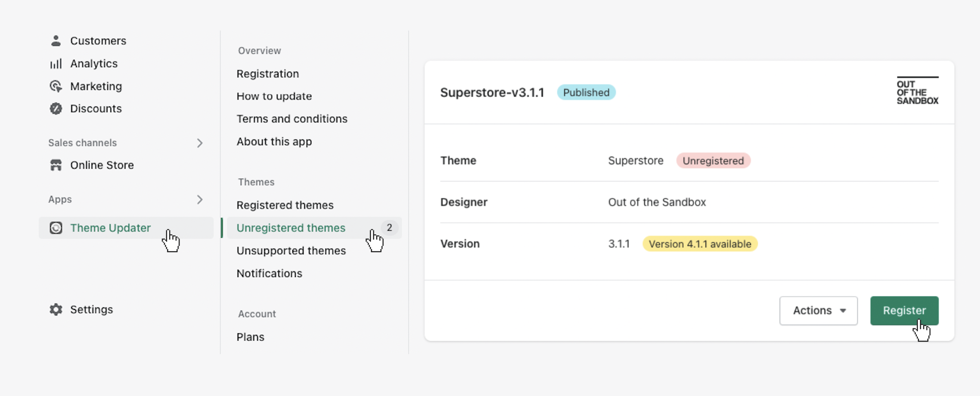Open Plans under Account
Image resolution: width=980 pixels, height=396 pixels.
coord(250,337)
